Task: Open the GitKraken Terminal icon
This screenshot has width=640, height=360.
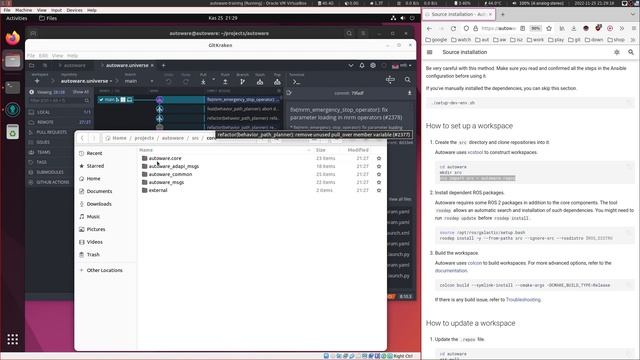Action: (x=297, y=82)
